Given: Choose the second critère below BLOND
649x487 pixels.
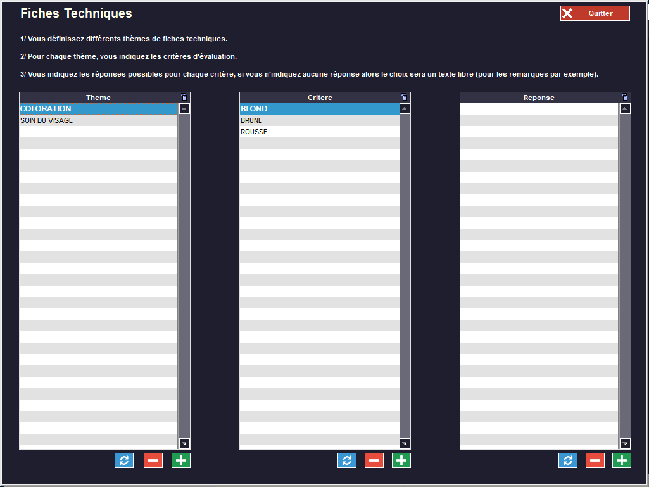Looking at the screenshot, I should coord(319,120).
